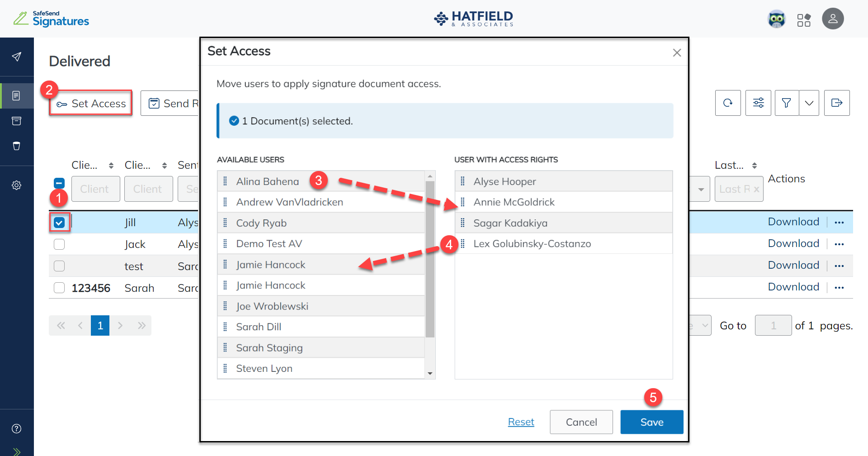The image size is (868, 456).
Task: Open the filter dropdown chevron
Action: [809, 103]
